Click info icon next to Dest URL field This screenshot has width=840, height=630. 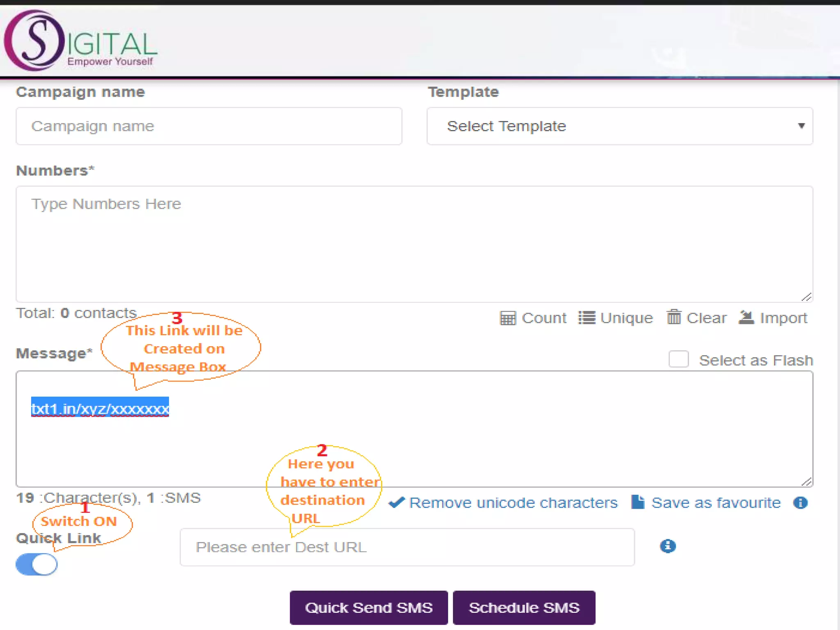668,546
